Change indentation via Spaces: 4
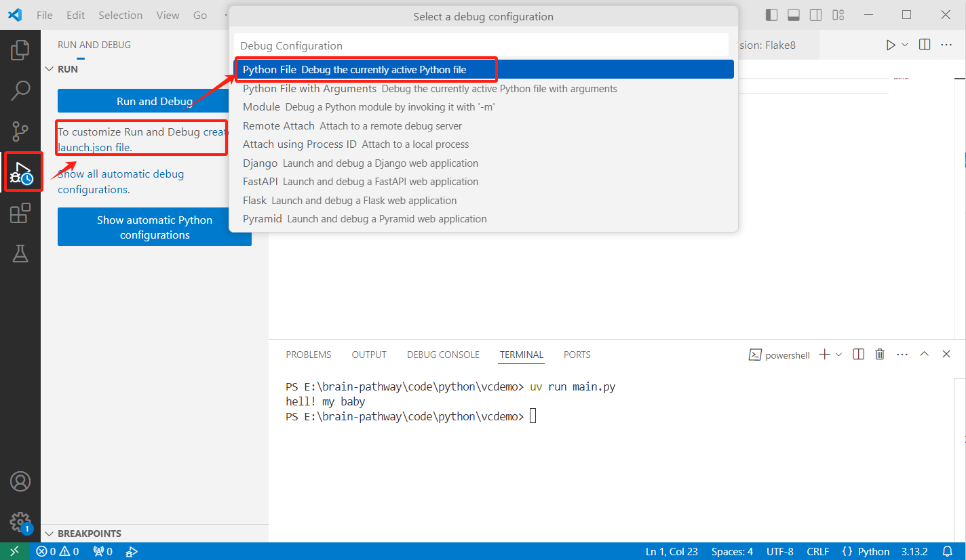966x560 pixels. pyautogui.click(x=732, y=551)
